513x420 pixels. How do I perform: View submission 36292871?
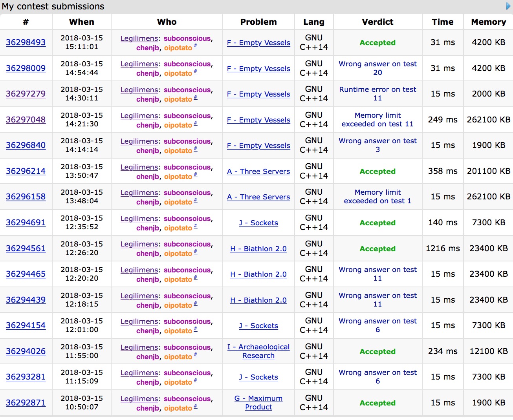[x=26, y=403]
